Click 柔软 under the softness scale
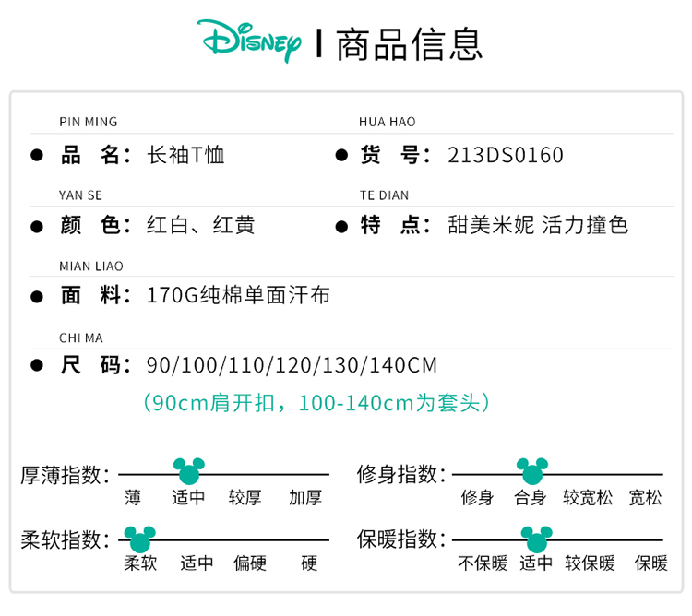 coord(140,563)
